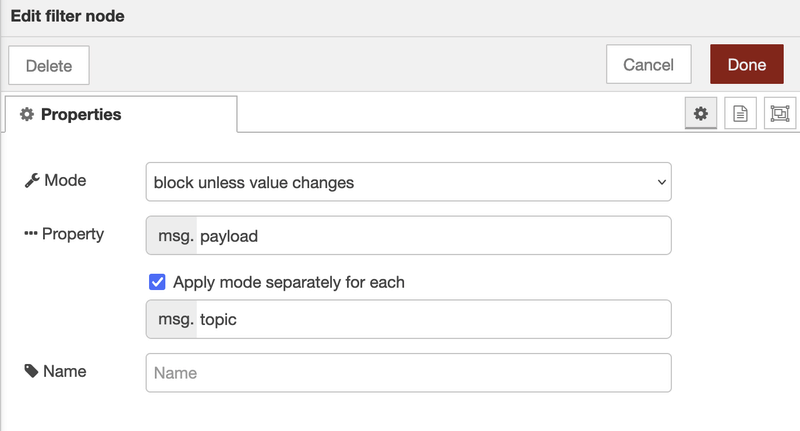Image resolution: width=800 pixels, height=431 pixels.
Task: Click the Done button
Action: point(746,64)
